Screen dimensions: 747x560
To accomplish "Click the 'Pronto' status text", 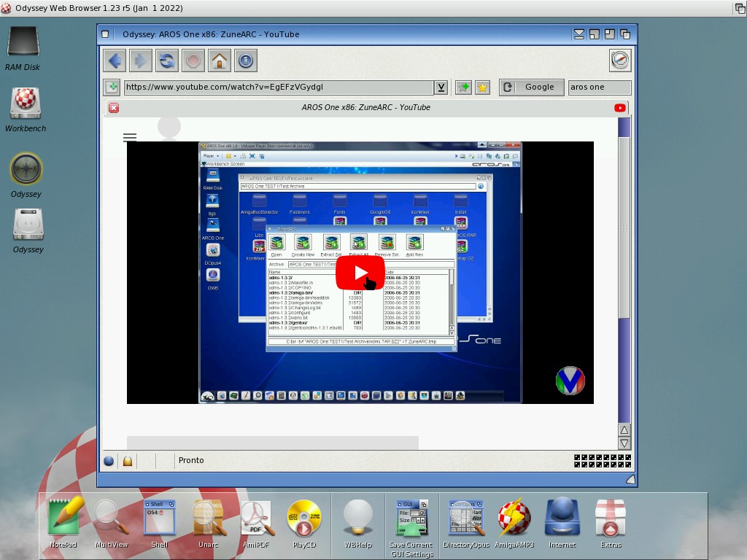I will 191,460.
